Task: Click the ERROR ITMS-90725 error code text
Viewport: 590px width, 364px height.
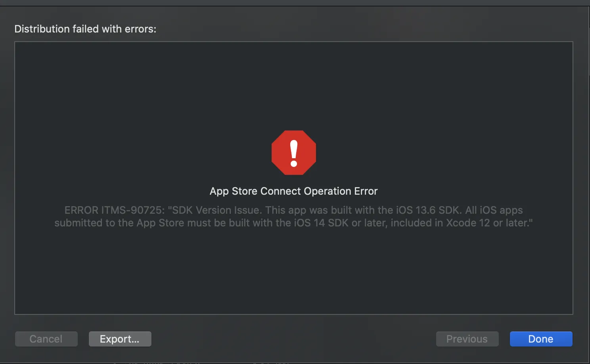Action: 114,210
